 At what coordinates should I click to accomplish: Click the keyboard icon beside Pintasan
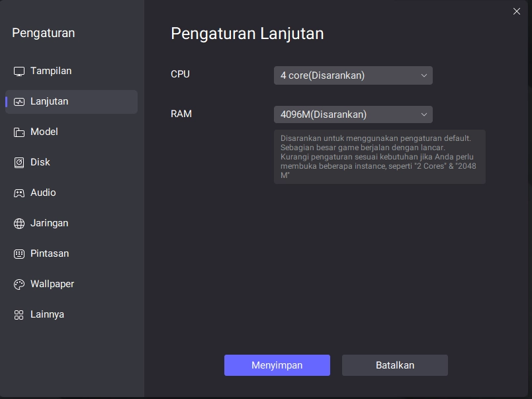pyautogui.click(x=19, y=254)
